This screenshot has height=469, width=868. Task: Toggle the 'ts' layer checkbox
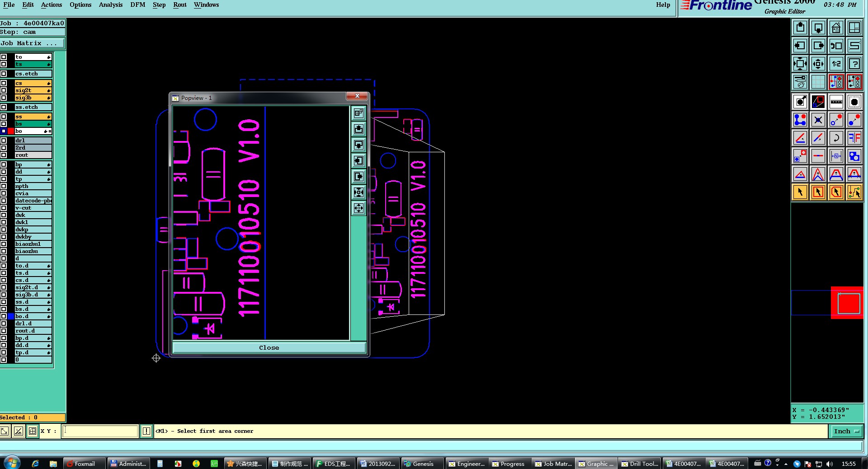click(4, 64)
